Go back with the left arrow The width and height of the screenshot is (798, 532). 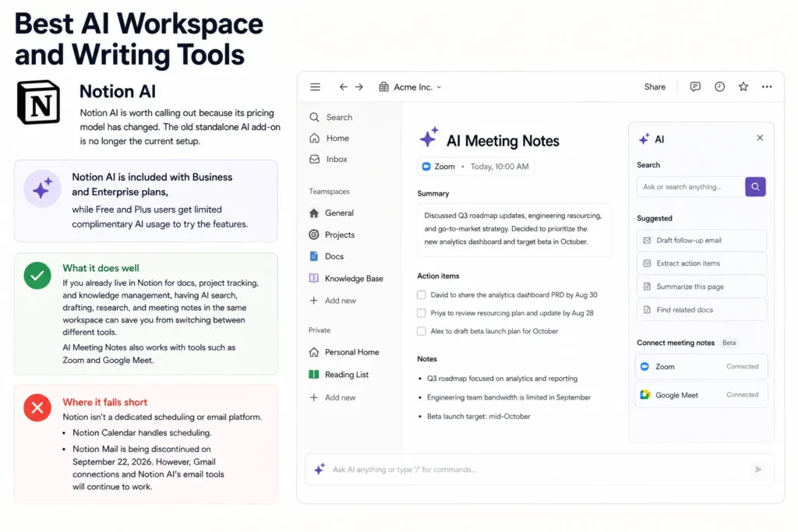343,87
